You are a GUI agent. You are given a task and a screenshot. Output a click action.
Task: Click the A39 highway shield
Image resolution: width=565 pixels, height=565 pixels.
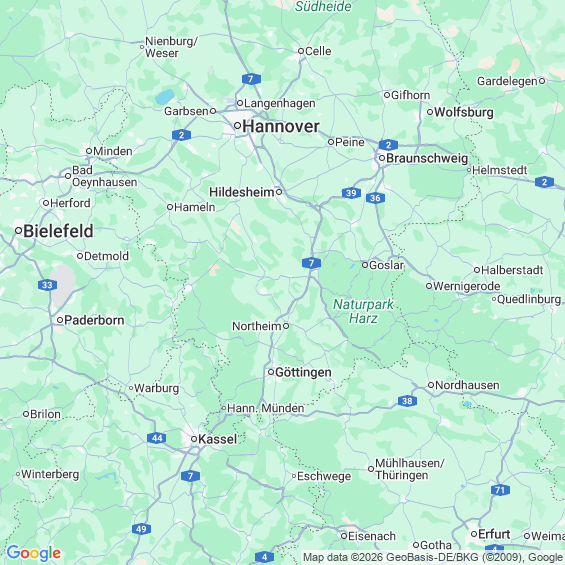[351, 193]
